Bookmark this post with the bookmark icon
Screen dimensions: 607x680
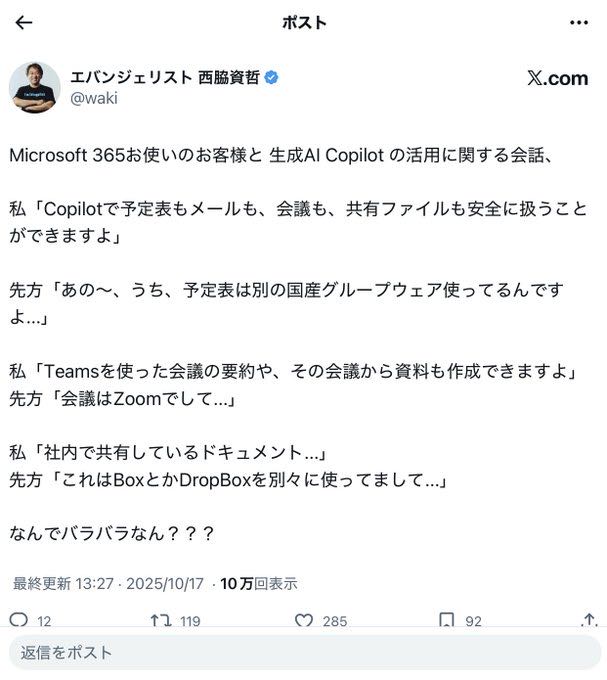pyautogui.click(x=446, y=621)
